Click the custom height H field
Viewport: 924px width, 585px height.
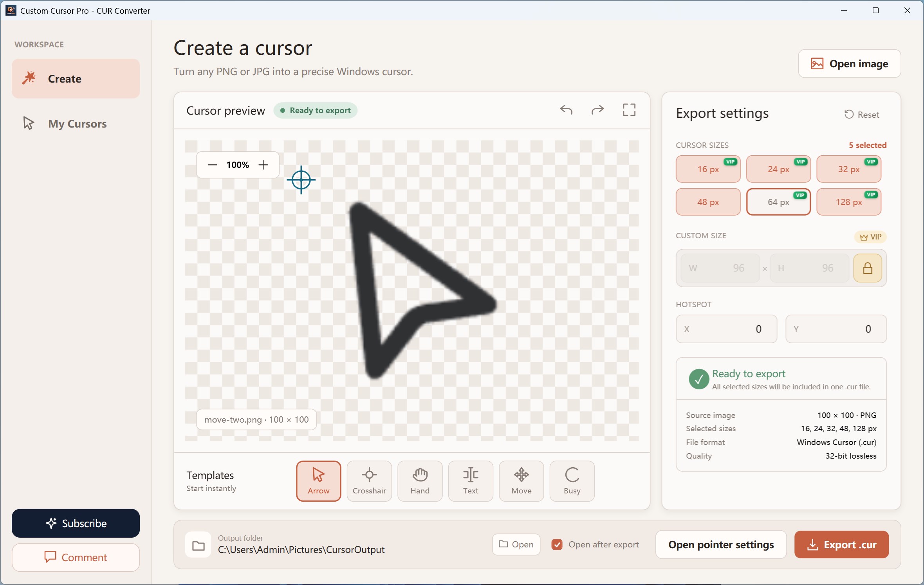[x=809, y=268]
